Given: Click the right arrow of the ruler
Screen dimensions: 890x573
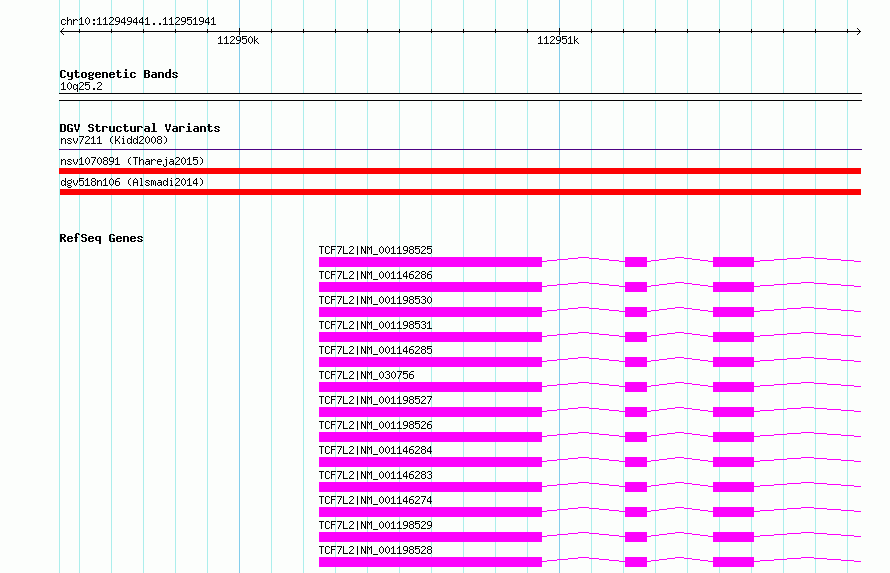Looking at the screenshot, I should point(858,31).
